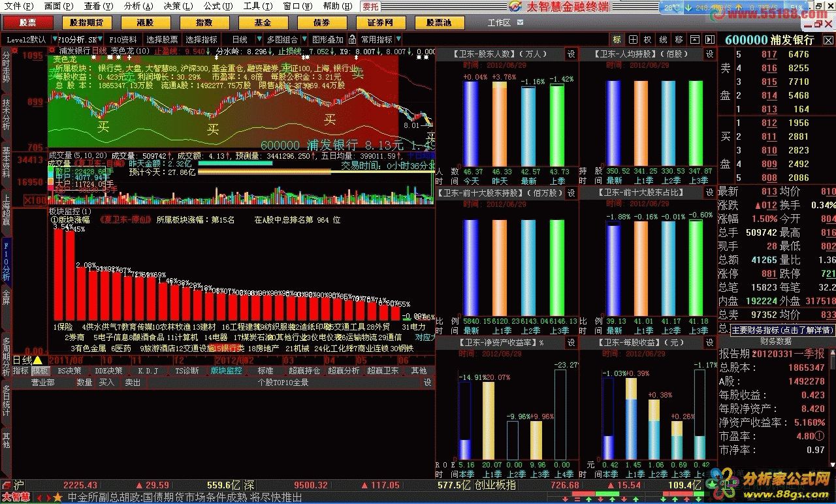Click the envelope close icon beside 浦发银行 title
Image resolution: width=836 pixels, height=504 pixels.
coord(828,40)
